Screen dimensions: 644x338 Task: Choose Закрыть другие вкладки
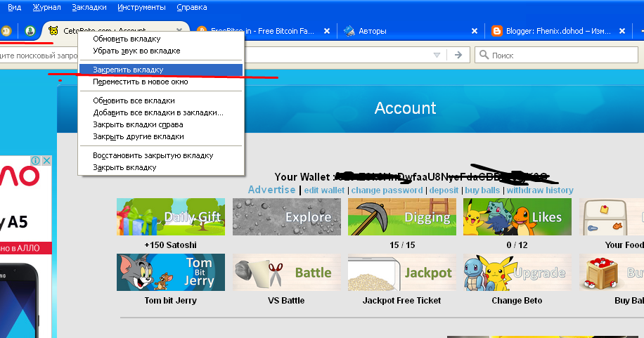coord(161,136)
